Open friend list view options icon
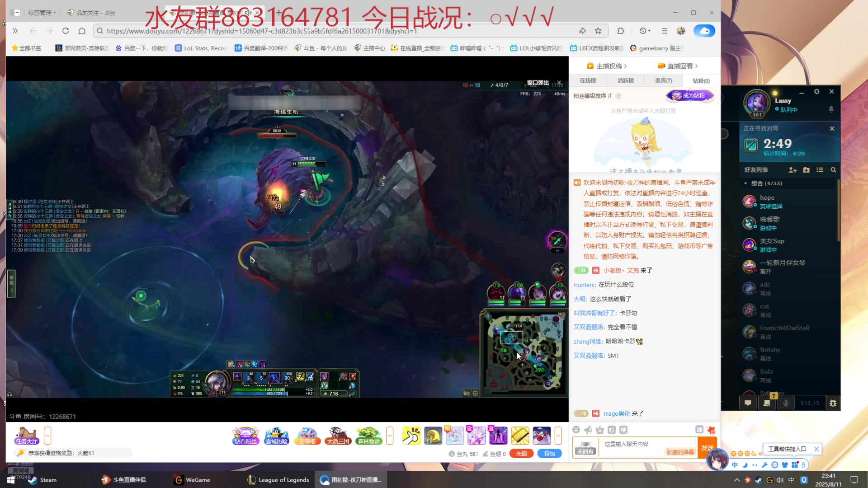Screen dimensions: 868x488 tap(820, 170)
